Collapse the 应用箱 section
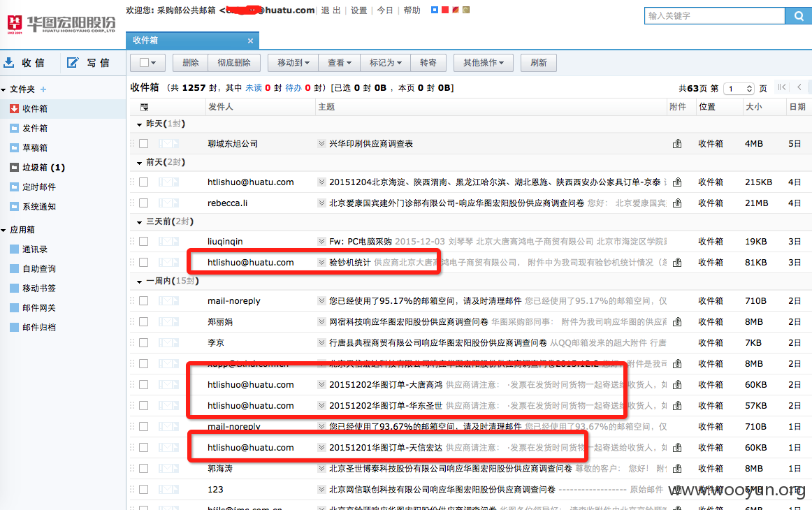The height and width of the screenshot is (510, 812). click(3, 230)
